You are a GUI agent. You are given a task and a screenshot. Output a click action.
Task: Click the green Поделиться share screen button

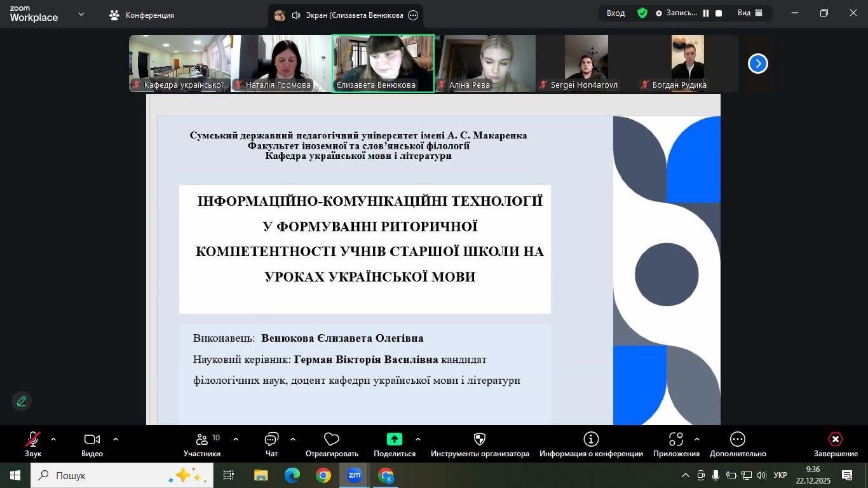394,440
